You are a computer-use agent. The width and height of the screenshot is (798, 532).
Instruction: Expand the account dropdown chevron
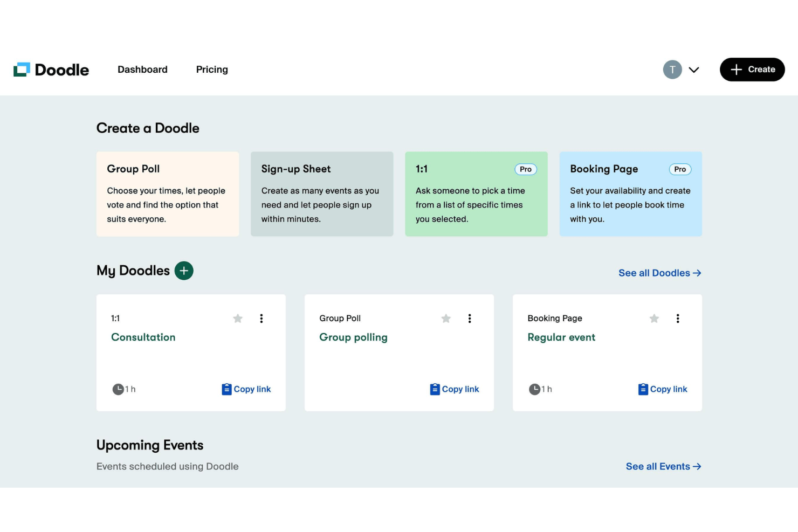click(x=694, y=70)
